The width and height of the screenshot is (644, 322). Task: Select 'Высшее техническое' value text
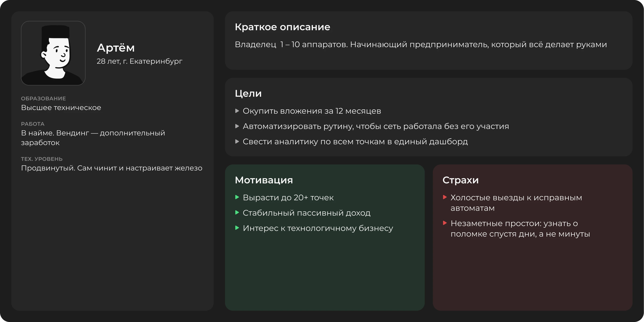point(61,108)
